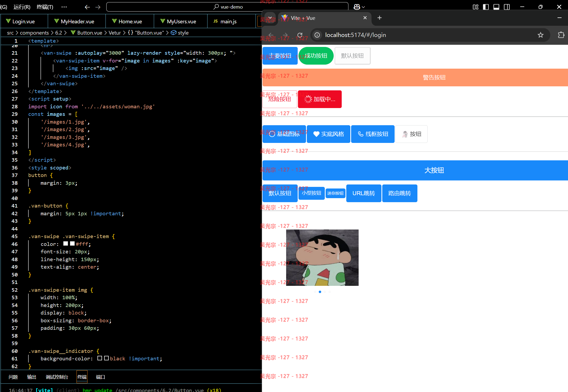Close the Vite + Vue browser tab
Viewport: 568px width, 392px height.
[x=365, y=18]
